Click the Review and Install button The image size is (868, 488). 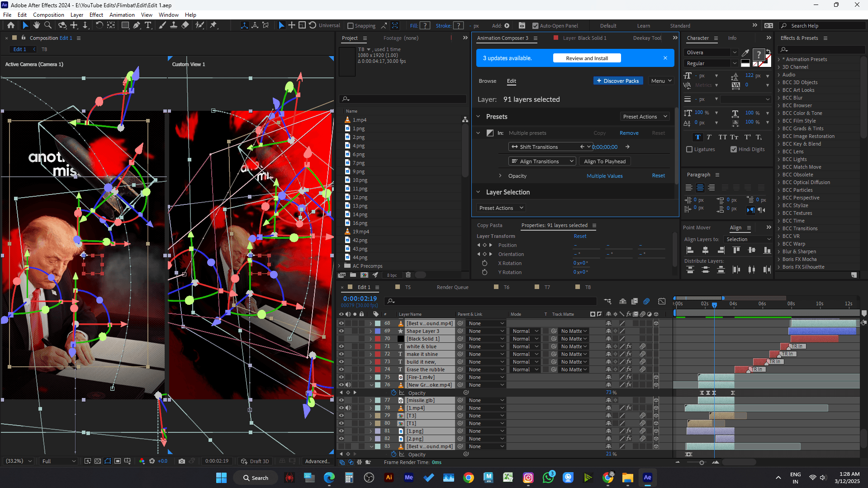[x=587, y=58]
